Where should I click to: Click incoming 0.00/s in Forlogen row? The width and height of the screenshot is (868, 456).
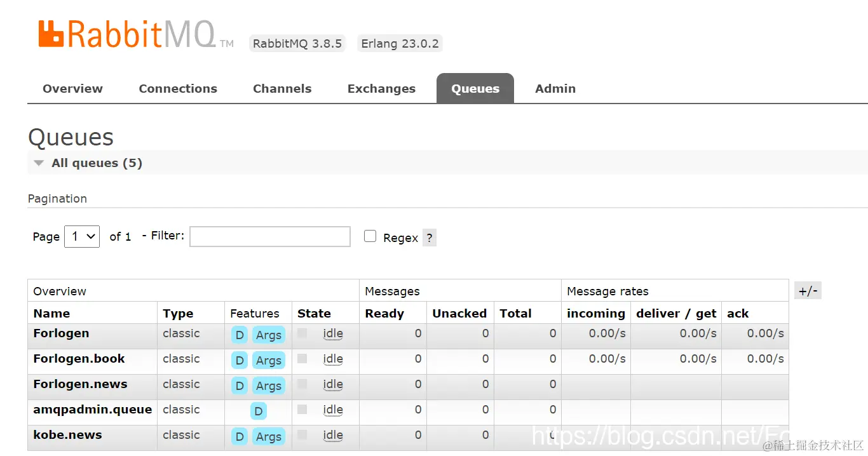[x=607, y=333]
